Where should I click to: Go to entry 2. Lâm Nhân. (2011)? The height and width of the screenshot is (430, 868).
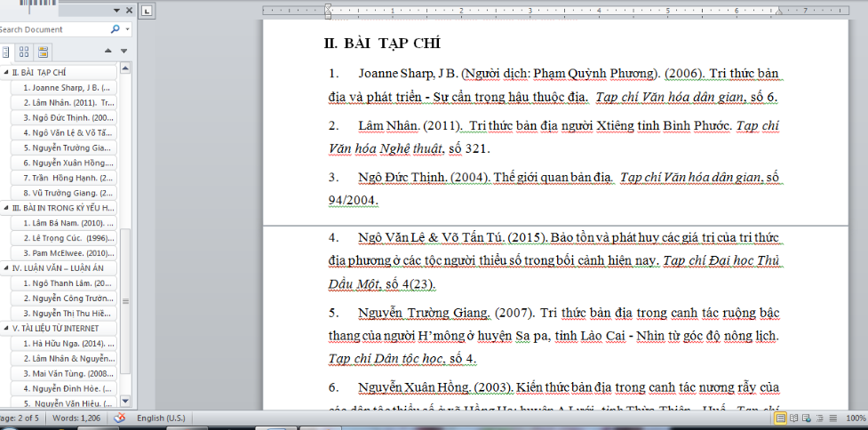click(64, 102)
